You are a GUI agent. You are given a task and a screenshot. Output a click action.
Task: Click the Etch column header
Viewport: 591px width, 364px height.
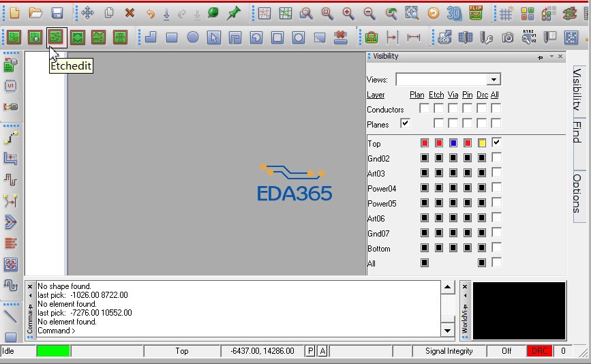436,95
